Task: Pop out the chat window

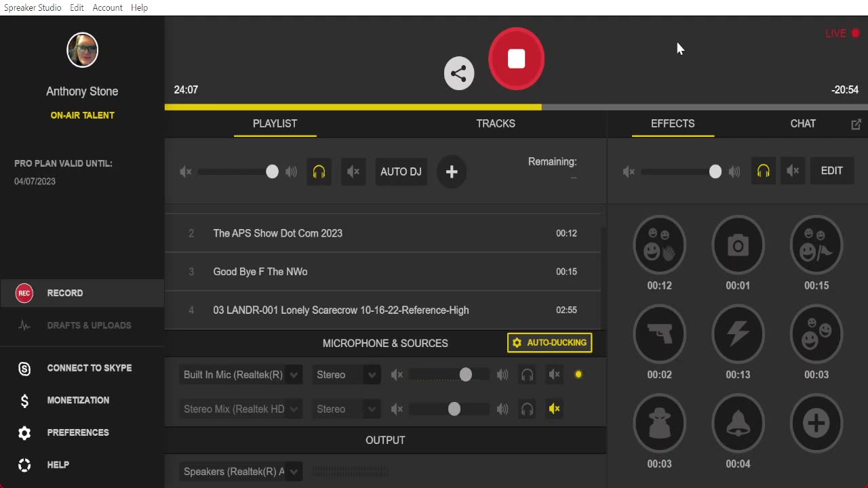Action: pos(856,124)
